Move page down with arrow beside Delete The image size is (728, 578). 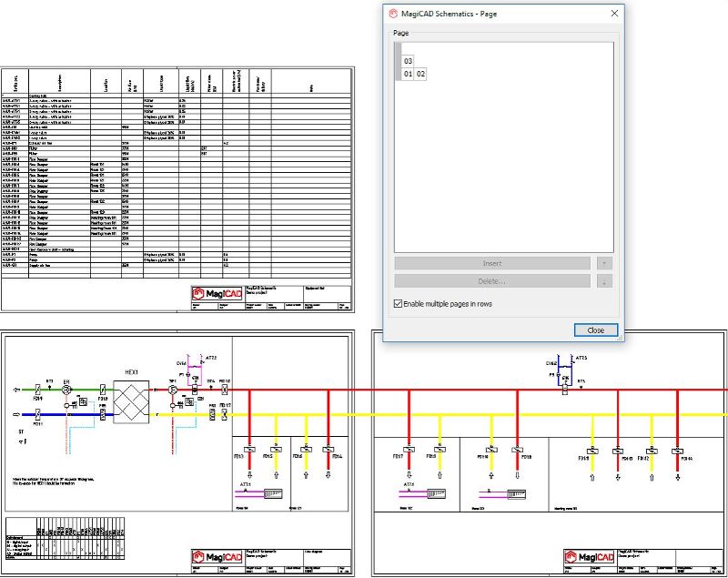(x=604, y=281)
